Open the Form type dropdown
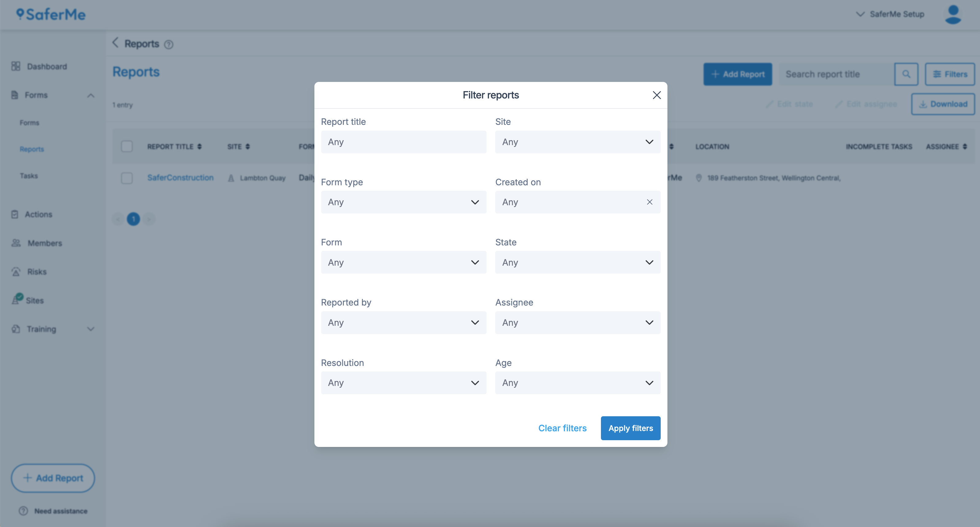 pos(404,202)
